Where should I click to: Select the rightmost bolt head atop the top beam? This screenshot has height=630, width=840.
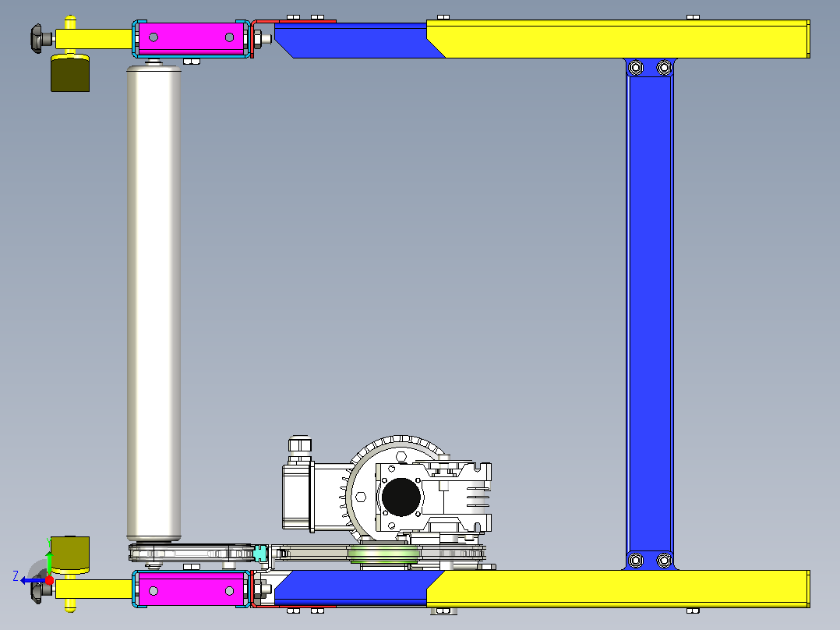[693, 18]
